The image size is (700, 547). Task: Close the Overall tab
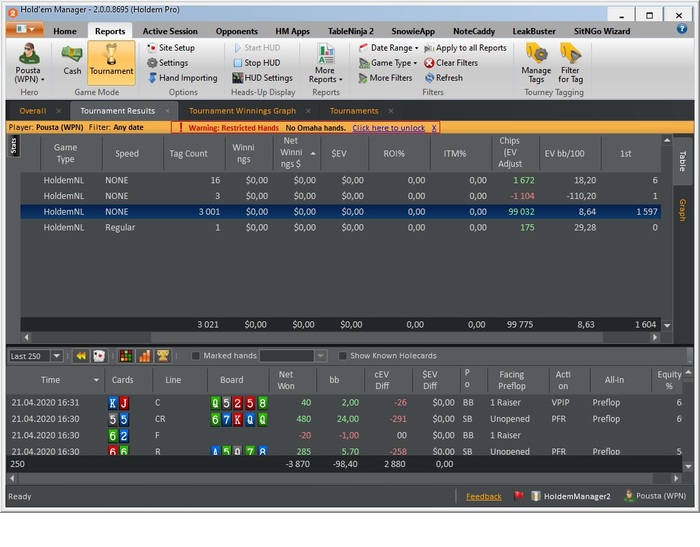tap(59, 111)
